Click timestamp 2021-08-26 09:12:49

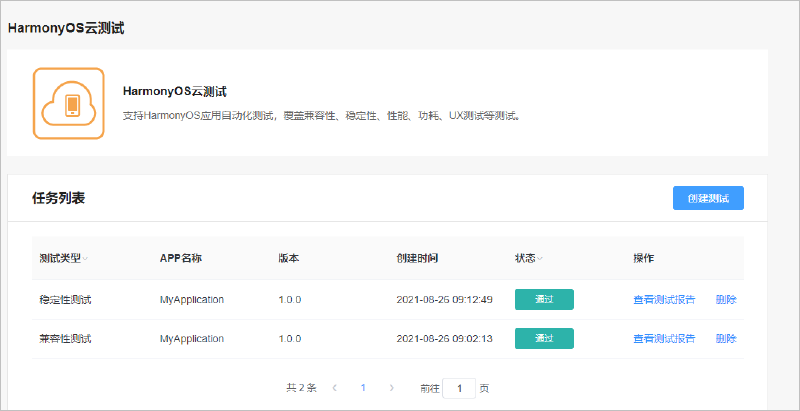444,300
